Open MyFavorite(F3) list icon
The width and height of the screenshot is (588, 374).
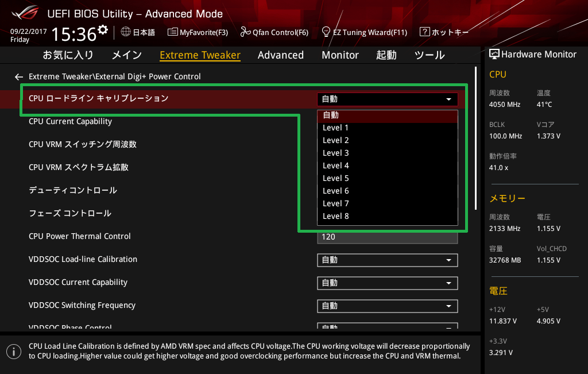point(172,32)
